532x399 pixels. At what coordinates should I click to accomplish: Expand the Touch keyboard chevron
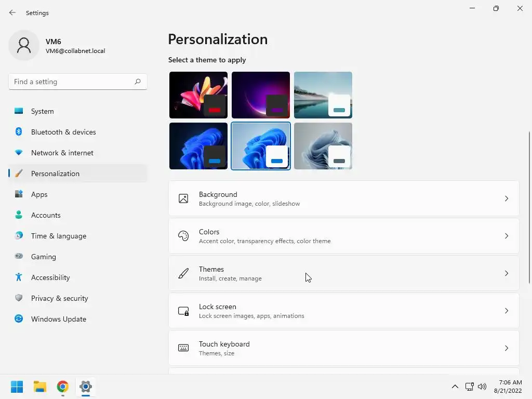pos(506,348)
